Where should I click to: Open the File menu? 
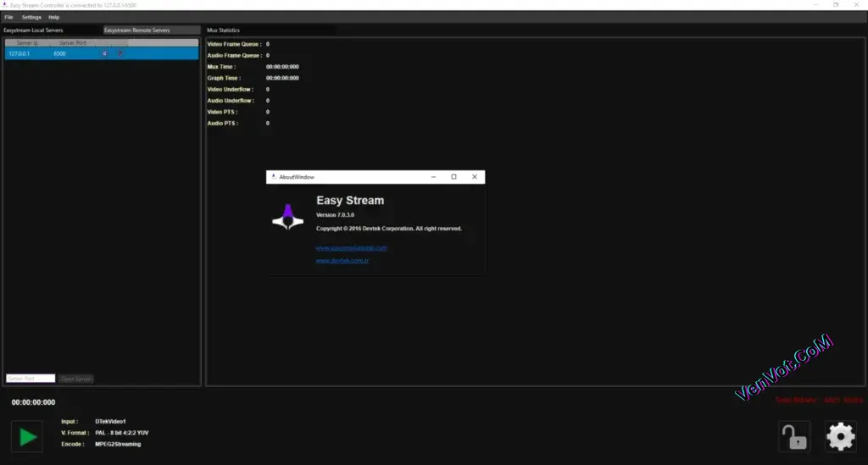[x=8, y=17]
